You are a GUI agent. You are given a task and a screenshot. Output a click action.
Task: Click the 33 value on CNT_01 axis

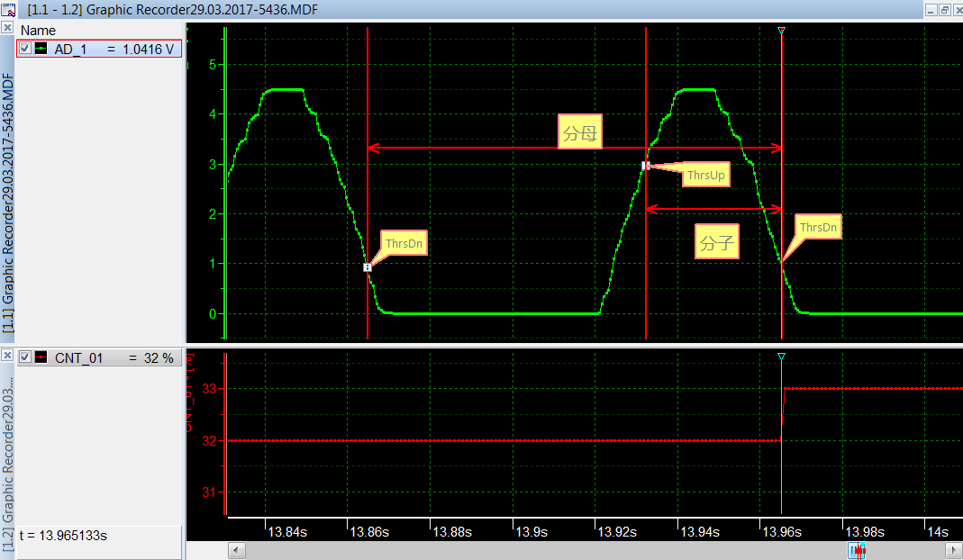(x=209, y=389)
